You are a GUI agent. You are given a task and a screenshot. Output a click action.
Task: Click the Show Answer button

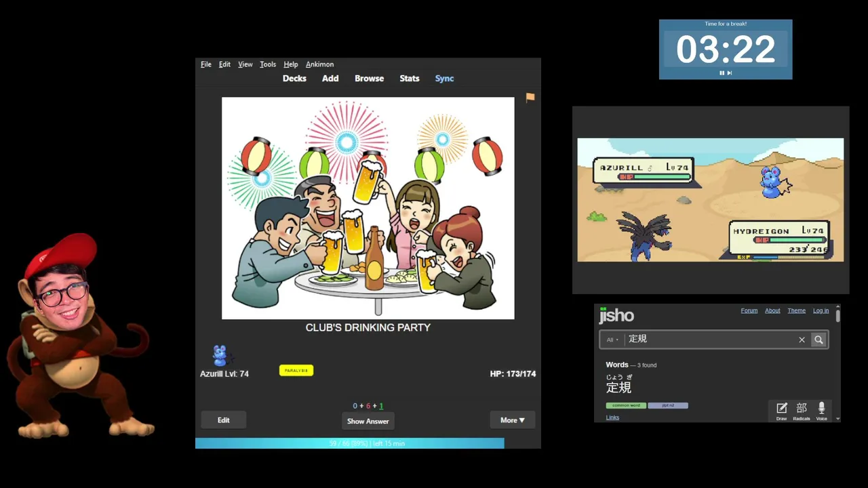[x=368, y=421]
